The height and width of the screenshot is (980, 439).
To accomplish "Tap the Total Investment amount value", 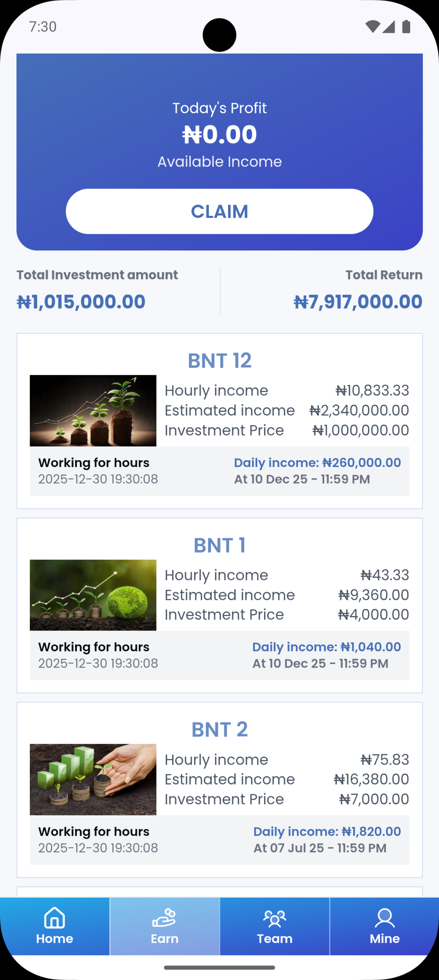I will pos(81,302).
